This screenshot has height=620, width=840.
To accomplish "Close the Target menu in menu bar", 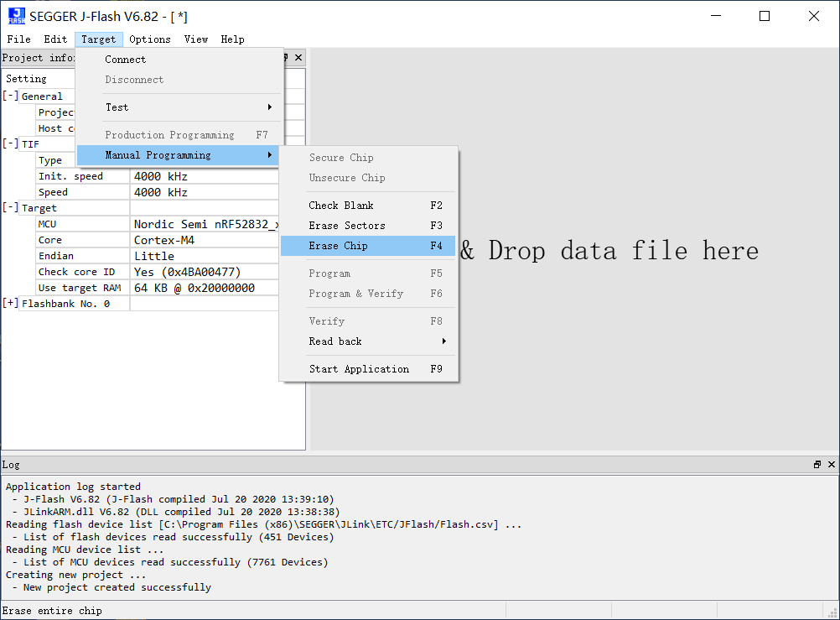I will pos(99,39).
